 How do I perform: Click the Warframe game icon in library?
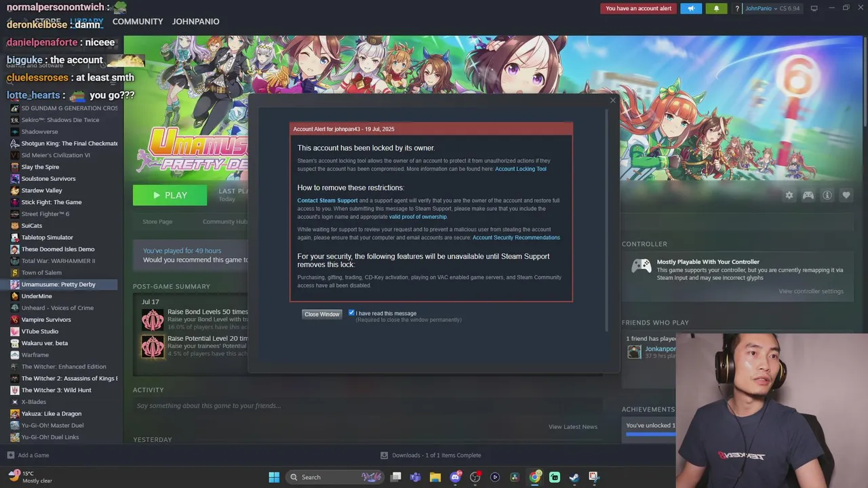15,354
